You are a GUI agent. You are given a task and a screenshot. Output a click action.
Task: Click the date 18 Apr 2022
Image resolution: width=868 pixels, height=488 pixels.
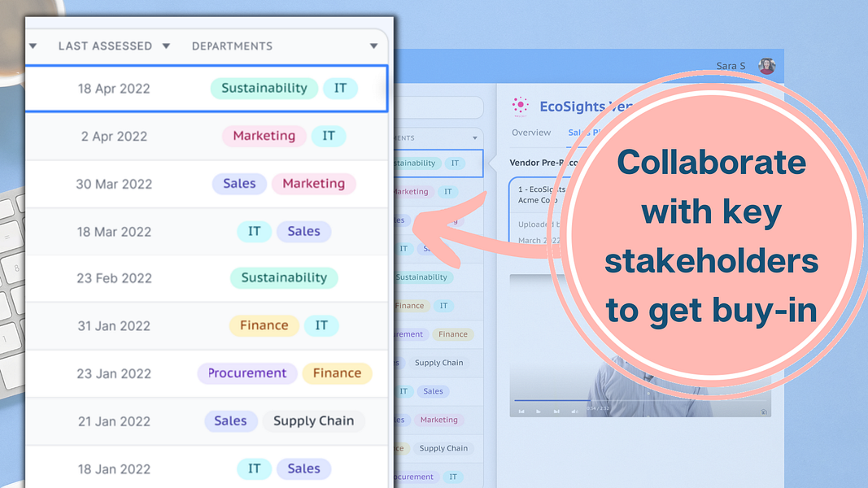point(113,89)
